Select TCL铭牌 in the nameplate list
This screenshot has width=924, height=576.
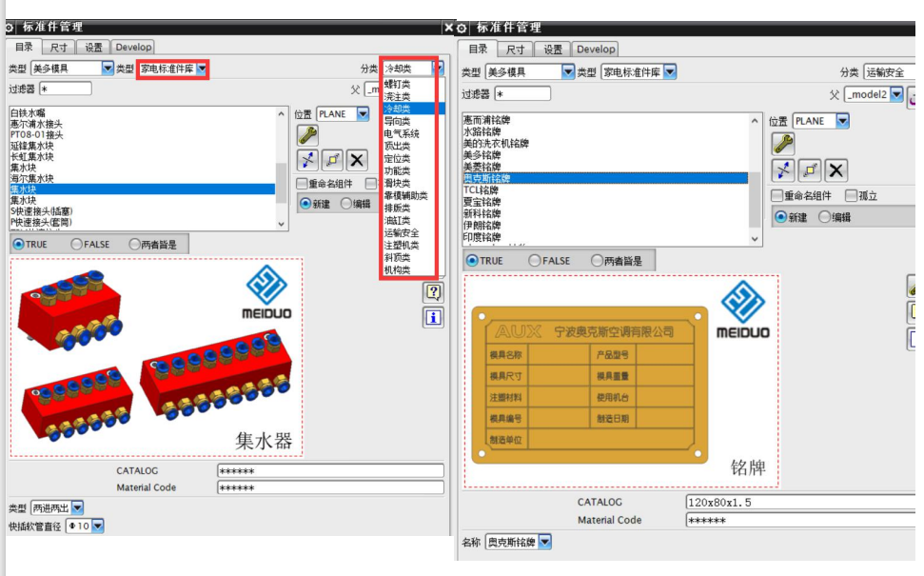(481, 189)
